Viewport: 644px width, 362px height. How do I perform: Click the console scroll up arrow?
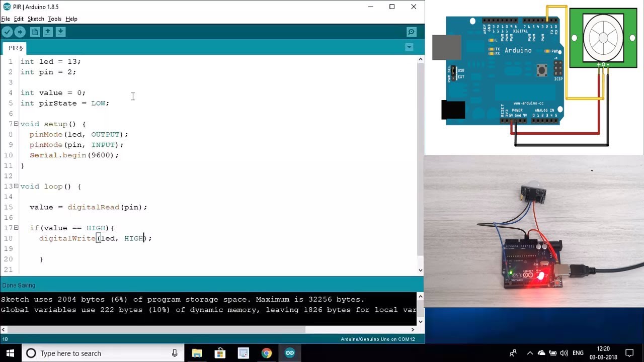[421, 296]
